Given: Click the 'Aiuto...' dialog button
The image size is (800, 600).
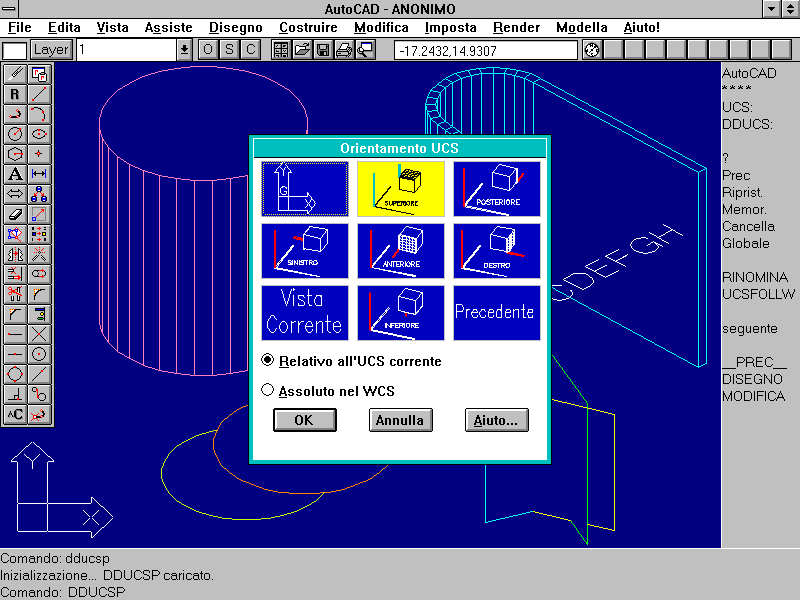Looking at the screenshot, I should coord(496,420).
